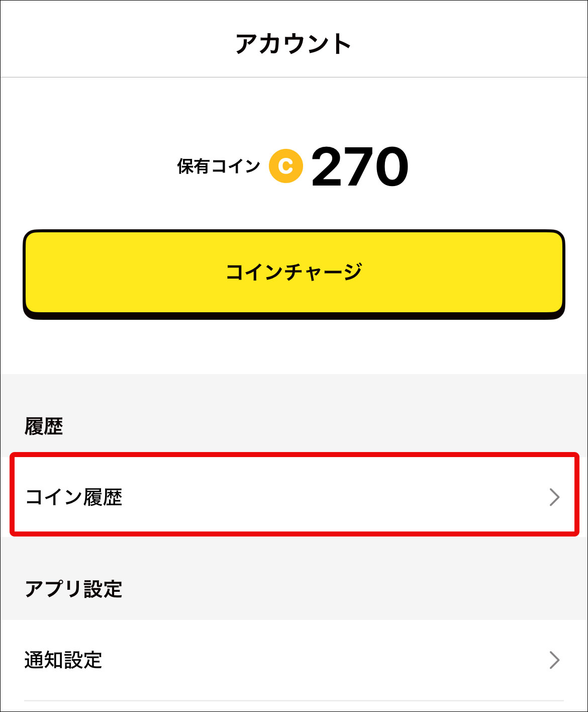Open 通知設定 settings row
The image size is (588, 712).
pos(294,660)
